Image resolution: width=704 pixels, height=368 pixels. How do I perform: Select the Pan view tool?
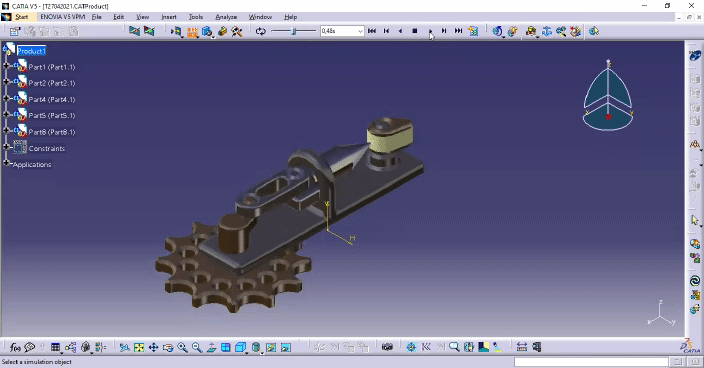click(x=154, y=347)
